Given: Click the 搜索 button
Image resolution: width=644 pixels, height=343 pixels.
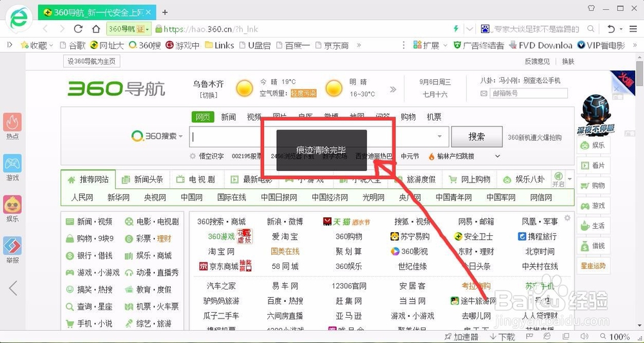Looking at the screenshot, I should 477,137.
